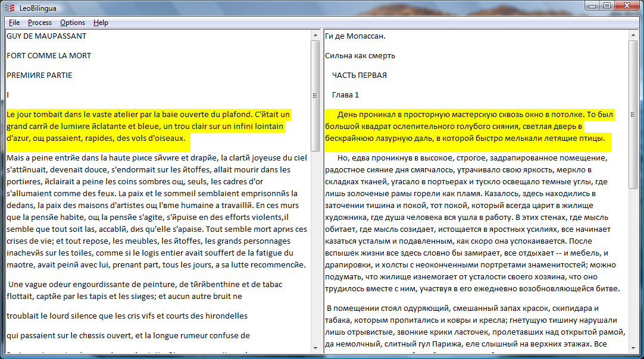Click paragraph starting 'Une vague odeur engourdissante'
This screenshot has width=644, height=359.
pyautogui.click(x=145, y=290)
